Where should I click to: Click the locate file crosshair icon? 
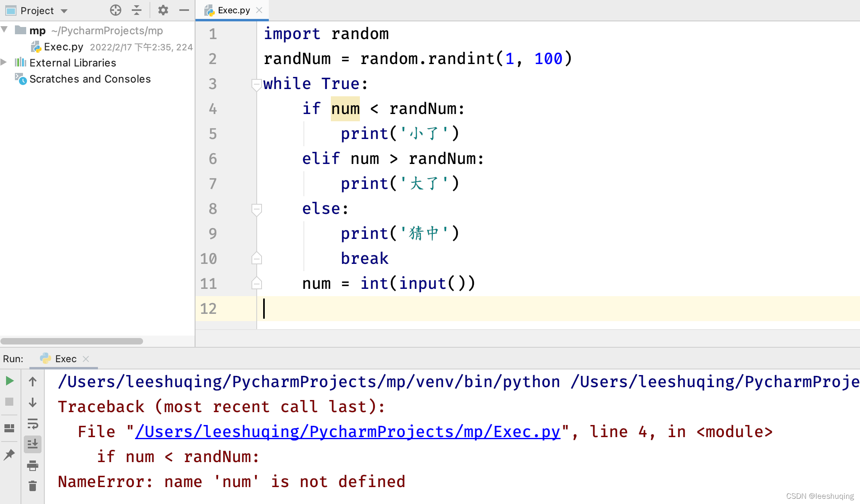[x=116, y=10]
